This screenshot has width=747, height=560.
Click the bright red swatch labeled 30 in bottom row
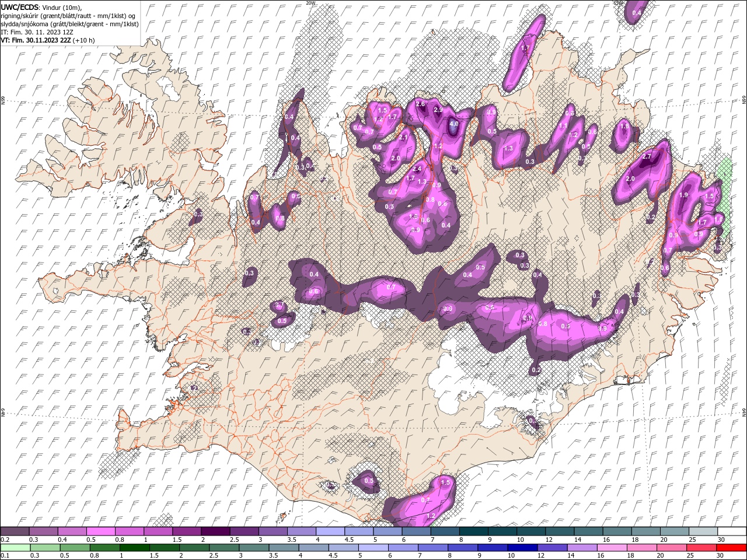(x=731, y=548)
